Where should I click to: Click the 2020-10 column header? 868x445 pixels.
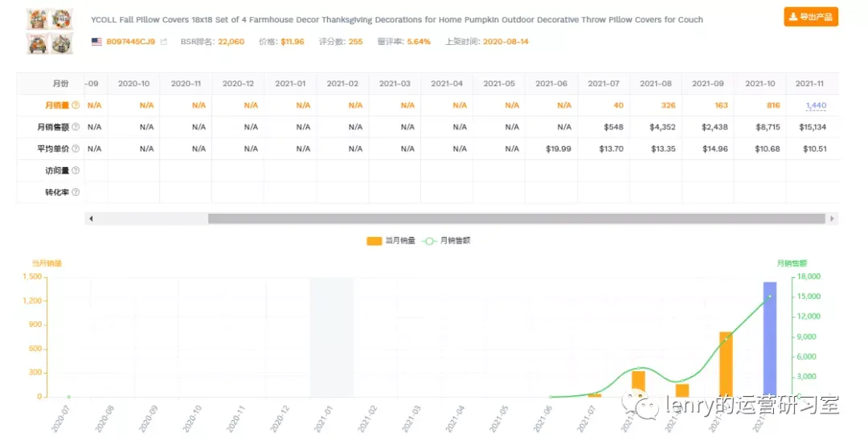[x=133, y=84]
